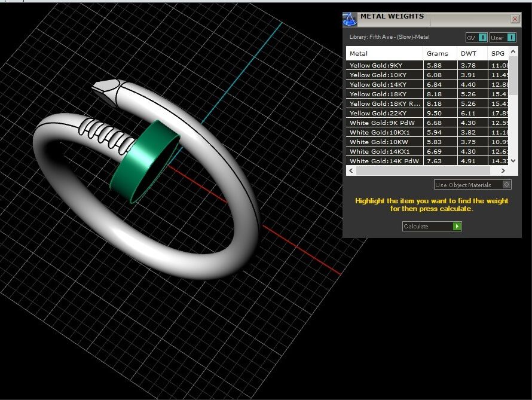Click the Library: Fifth Ave label
Viewport: 532px width, 400px height.
coord(389,37)
